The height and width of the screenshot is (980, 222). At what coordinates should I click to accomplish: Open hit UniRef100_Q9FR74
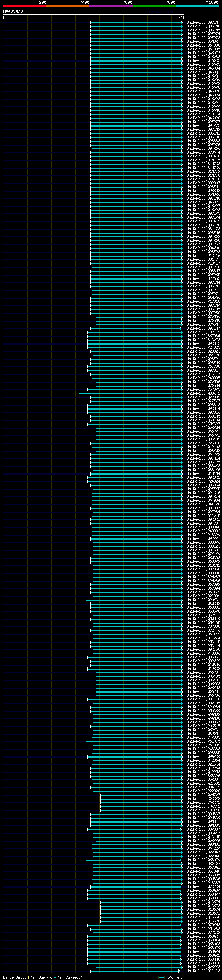(203, 34)
